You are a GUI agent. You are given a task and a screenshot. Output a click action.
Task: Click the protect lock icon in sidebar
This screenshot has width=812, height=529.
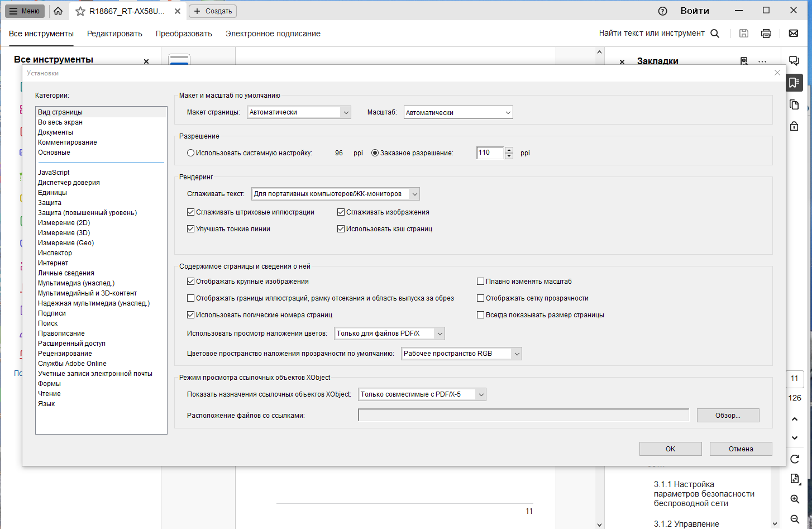pos(794,126)
